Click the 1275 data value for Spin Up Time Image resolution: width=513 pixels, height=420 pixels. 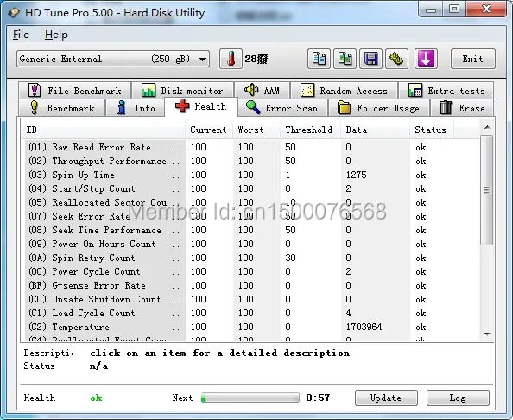(357, 175)
